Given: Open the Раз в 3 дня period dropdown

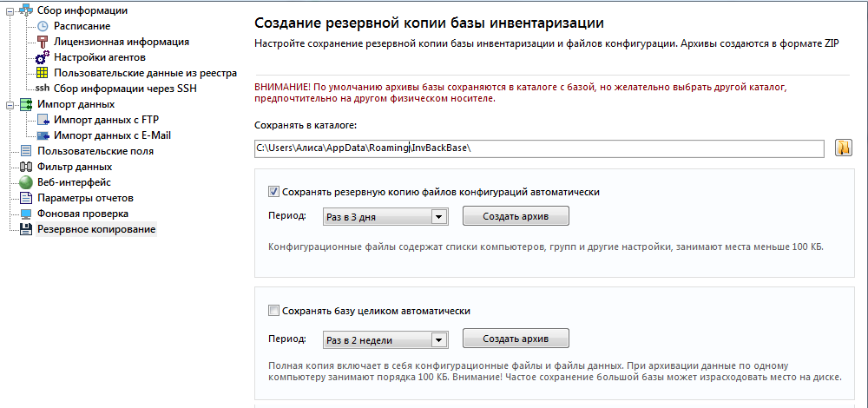Looking at the screenshot, I should point(437,217).
